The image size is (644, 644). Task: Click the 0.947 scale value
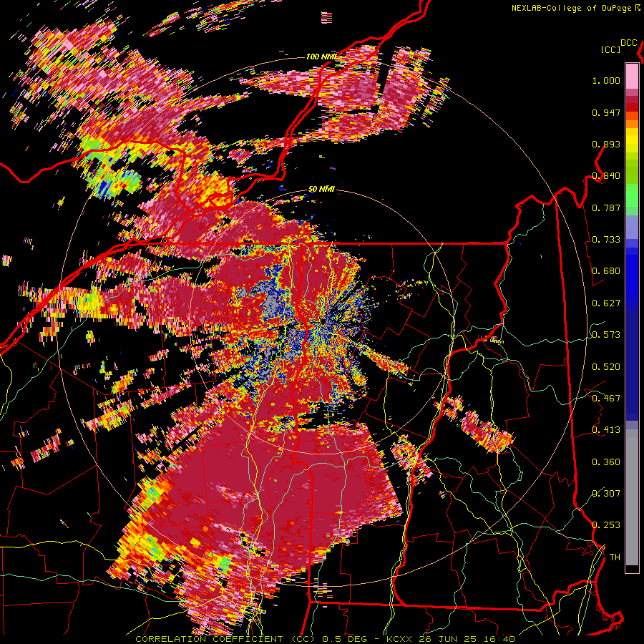[606, 112]
